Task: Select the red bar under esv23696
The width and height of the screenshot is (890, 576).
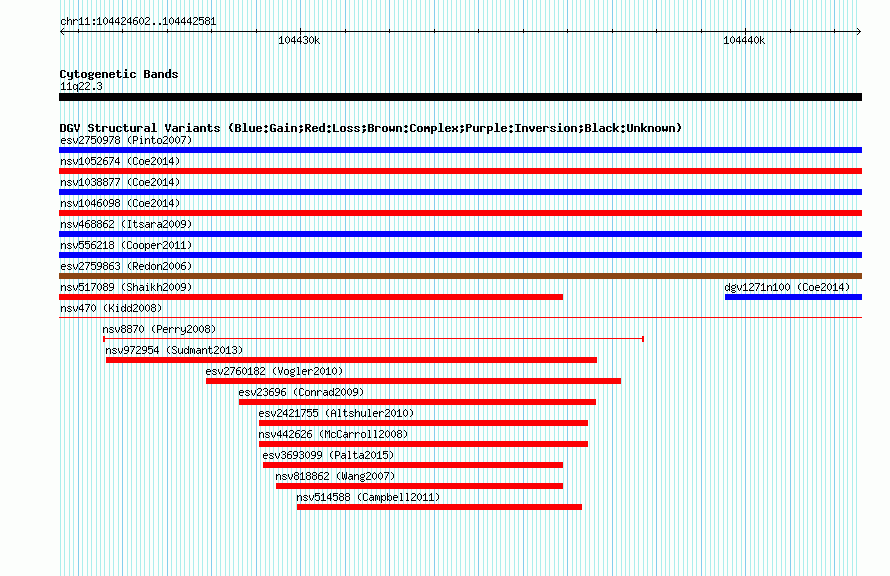Action: [417, 402]
